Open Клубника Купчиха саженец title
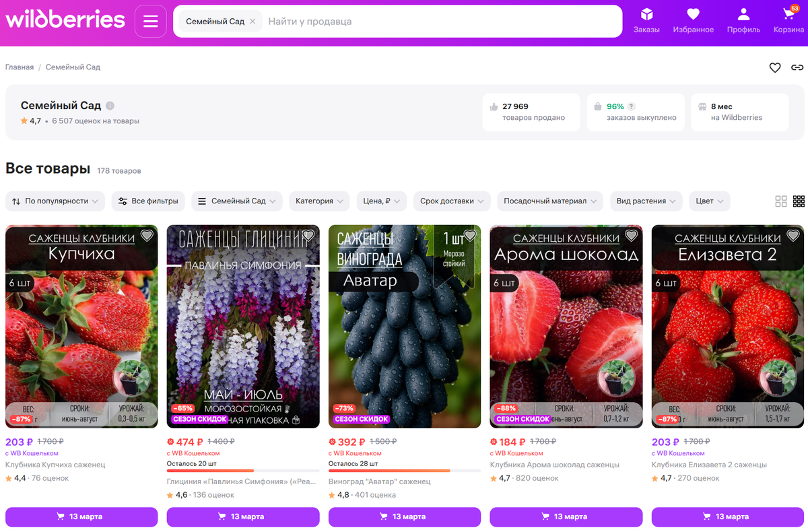The image size is (808, 532). (x=55, y=465)
